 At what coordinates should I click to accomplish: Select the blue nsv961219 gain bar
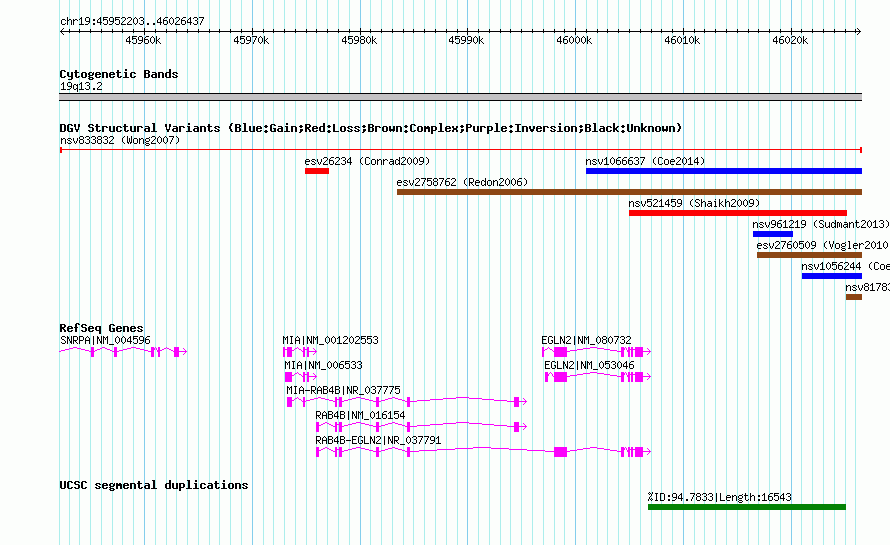click(773, 234)
